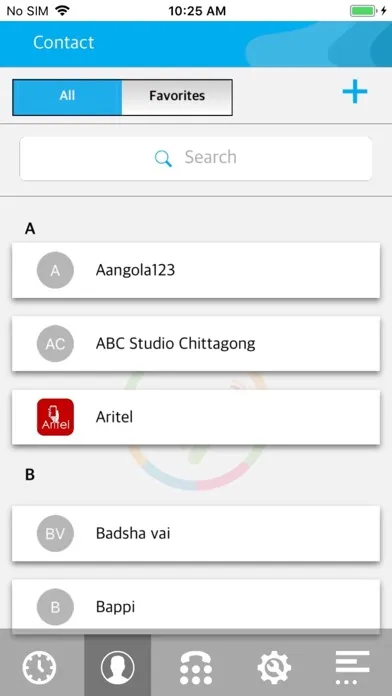Image resolution: width=392 pixels, height=696 pixels.
Task: Open the more menu lines icon
Action: tap(352, 667)
